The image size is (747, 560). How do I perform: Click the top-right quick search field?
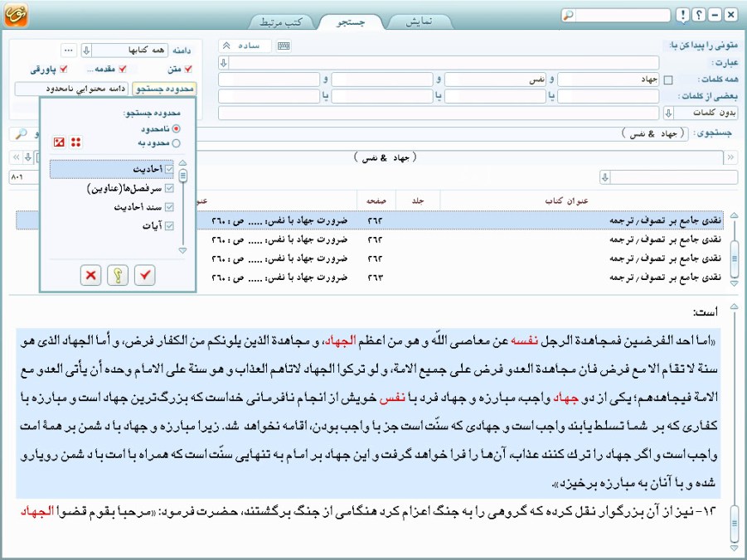tap(623, 15)
